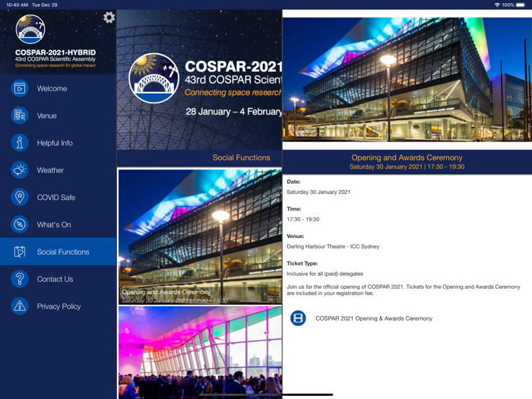Click Inclusive for all (paid) delegates text
Viewport: 532px width, 399px height.
tap(325, 274)
